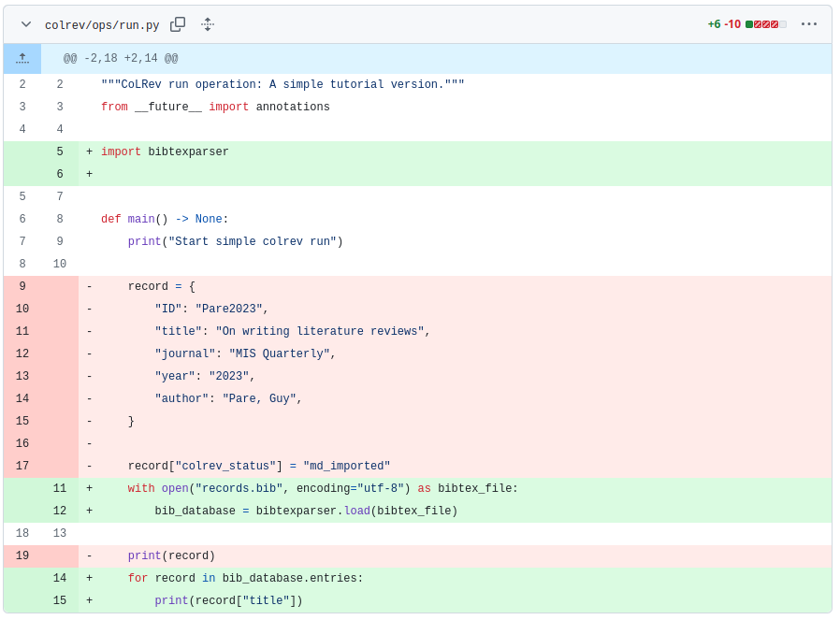Image resolution: width=840 pixels, height=620 pixels.
Task: Click old line number 17 colrev_status line
Action: [22, 467]
